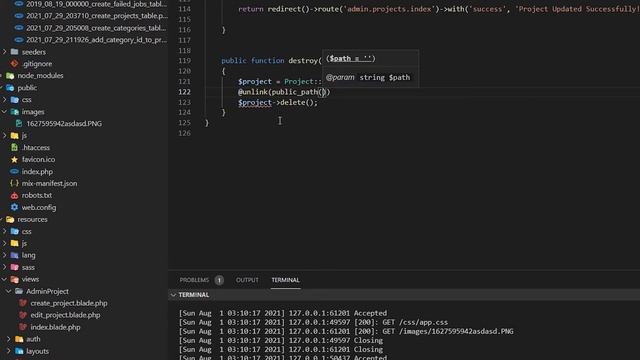Screen dimensions: 640x360
Task: Click the js folder icon under public
Action: point(15,136)
